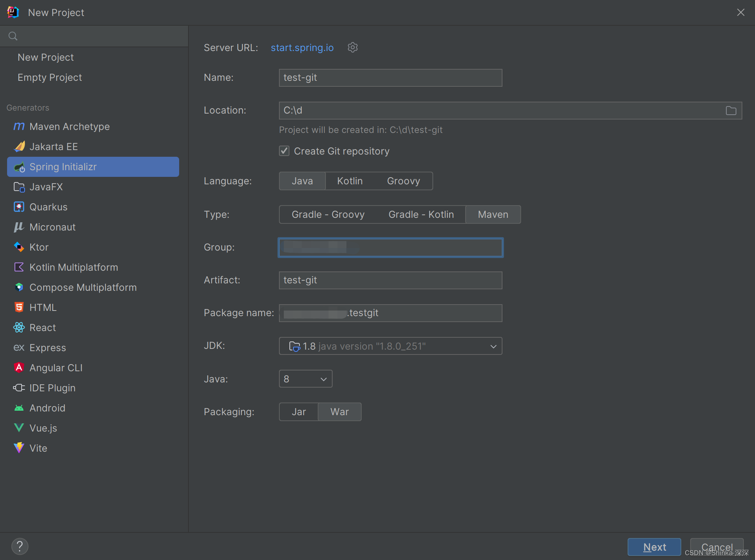Click the Spring Initializr leaf icon
Screen dimensions: 755x560
[19, 167]
